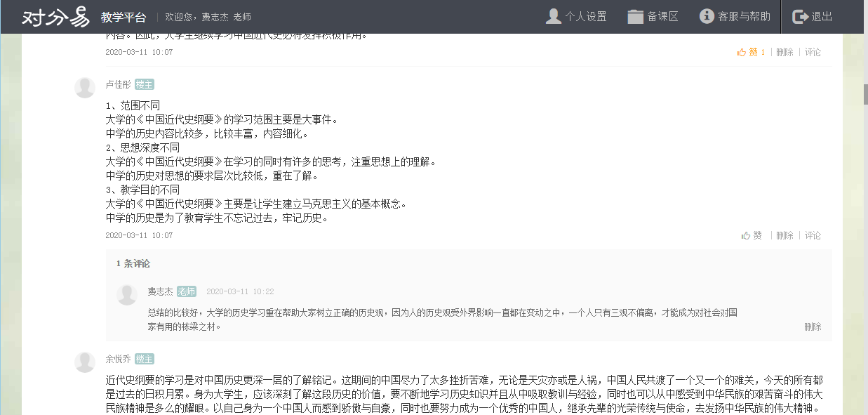This screenshot has width=868, height=415.
Task: Click the 余悦乔 username
Action: [118, 359]
